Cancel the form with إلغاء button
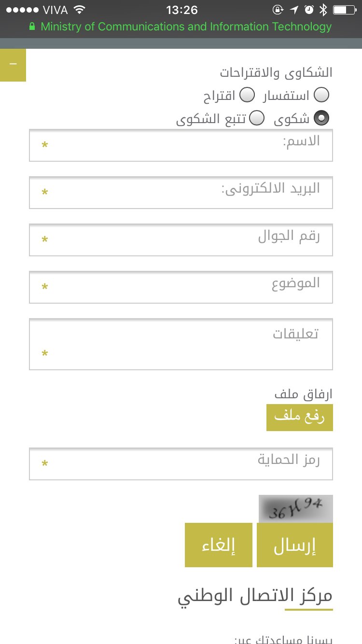This screenshot has height=644, width=362. pyautogui.click(x=218, y=545)
